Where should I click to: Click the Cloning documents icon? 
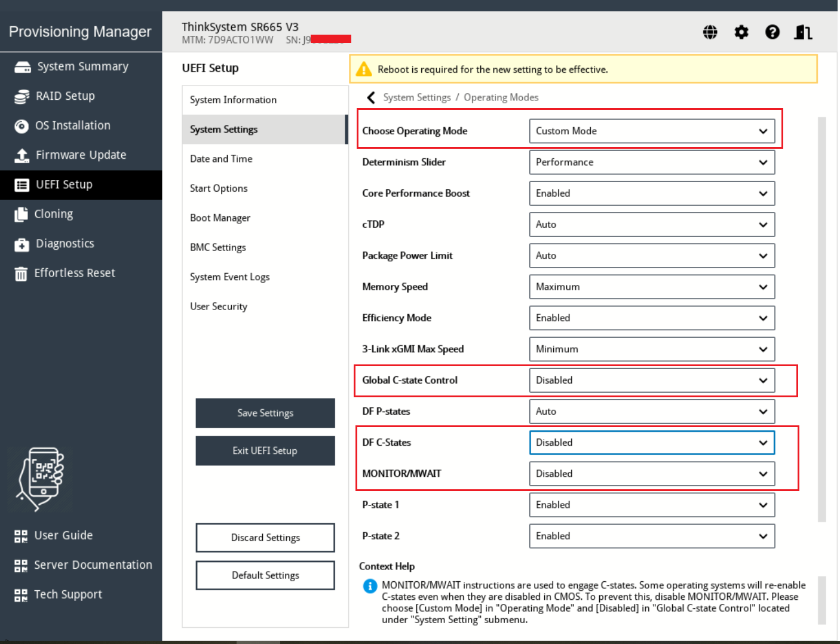point(22,214)
